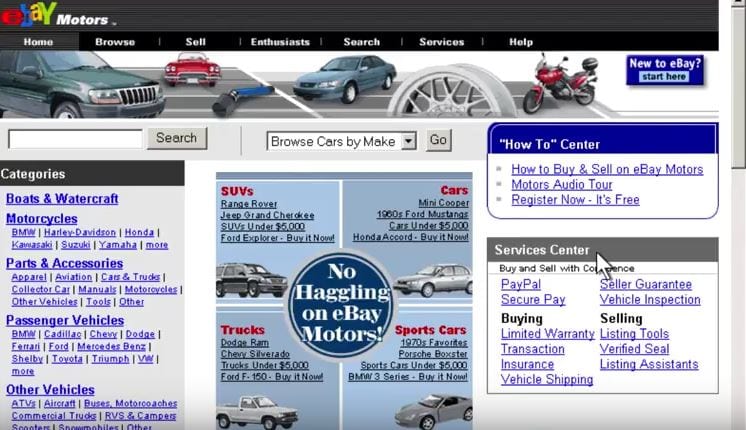The image size is (746, 430).
Task: Click the silver sedan thumbnail under Cars
Action: pos(434,279)
